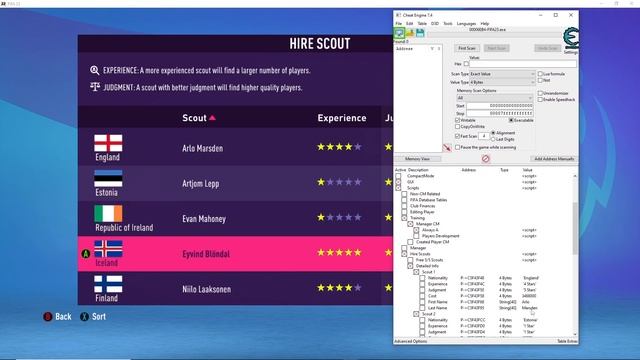
Task: Check Pause the game while scanning
Action: coord(457,147)
